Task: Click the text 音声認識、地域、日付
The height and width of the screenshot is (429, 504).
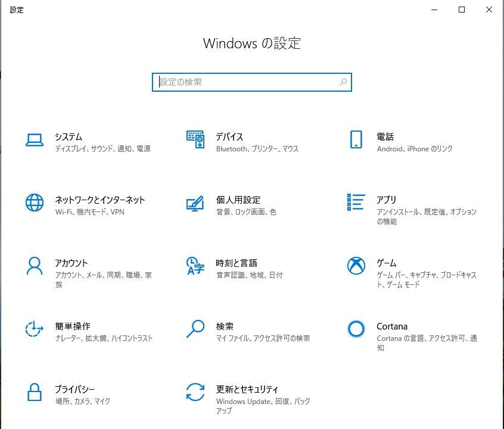Action: click(250, 275)
